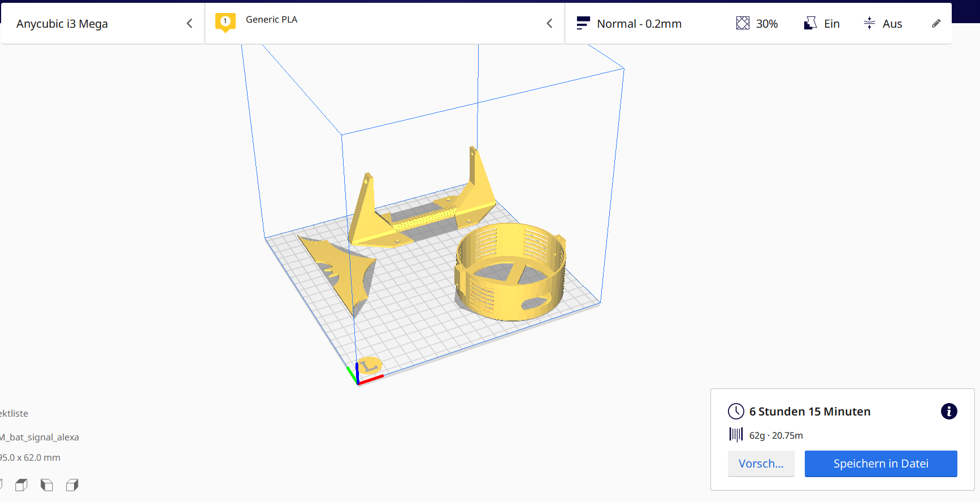Click the Vorsch... preview button

[761, 464]
